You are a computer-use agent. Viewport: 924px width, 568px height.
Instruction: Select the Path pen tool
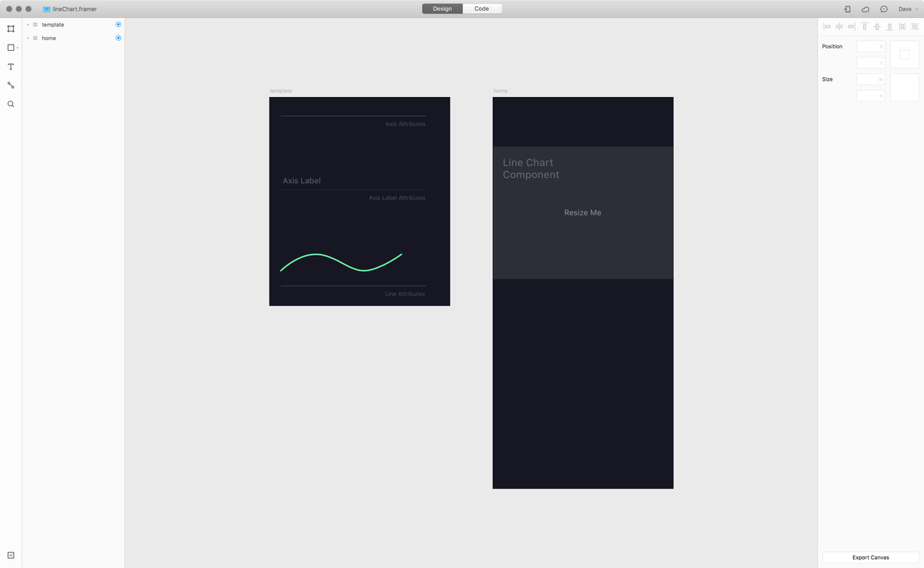click(11, 85)
